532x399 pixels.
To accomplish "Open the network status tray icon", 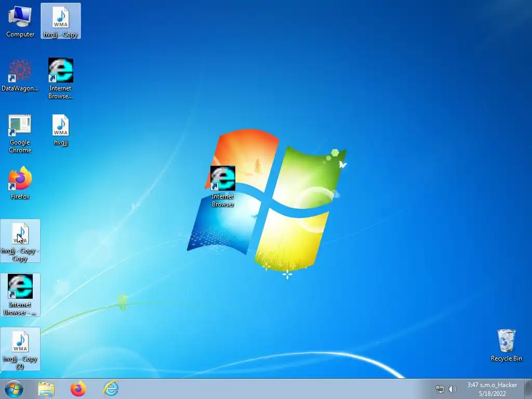I will click(440, 389).
